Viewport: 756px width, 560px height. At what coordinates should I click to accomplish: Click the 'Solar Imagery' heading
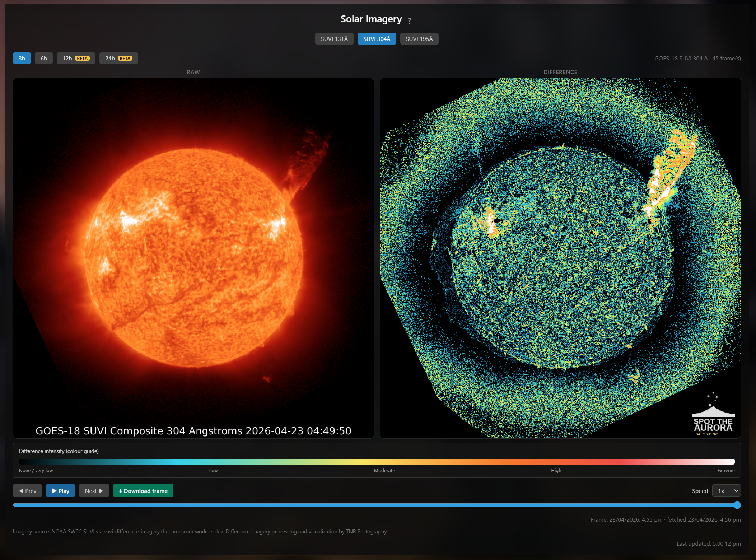tap(371, 19)
